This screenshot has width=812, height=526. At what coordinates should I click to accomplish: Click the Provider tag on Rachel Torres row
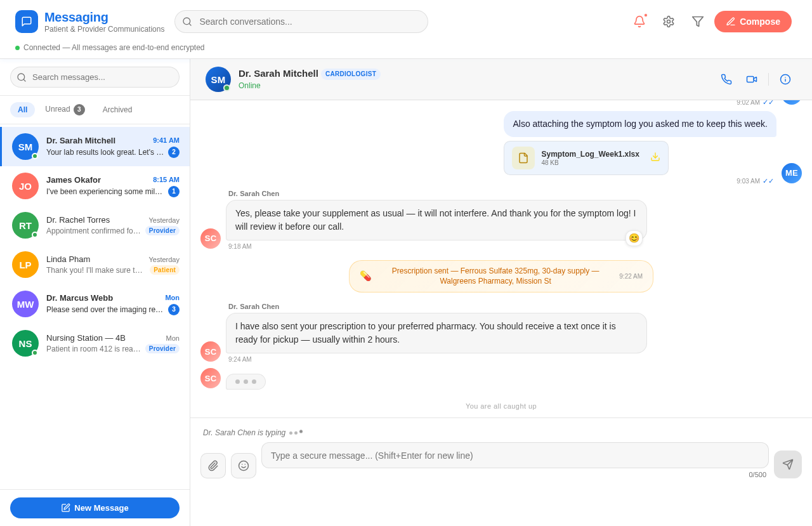[162, 231]
